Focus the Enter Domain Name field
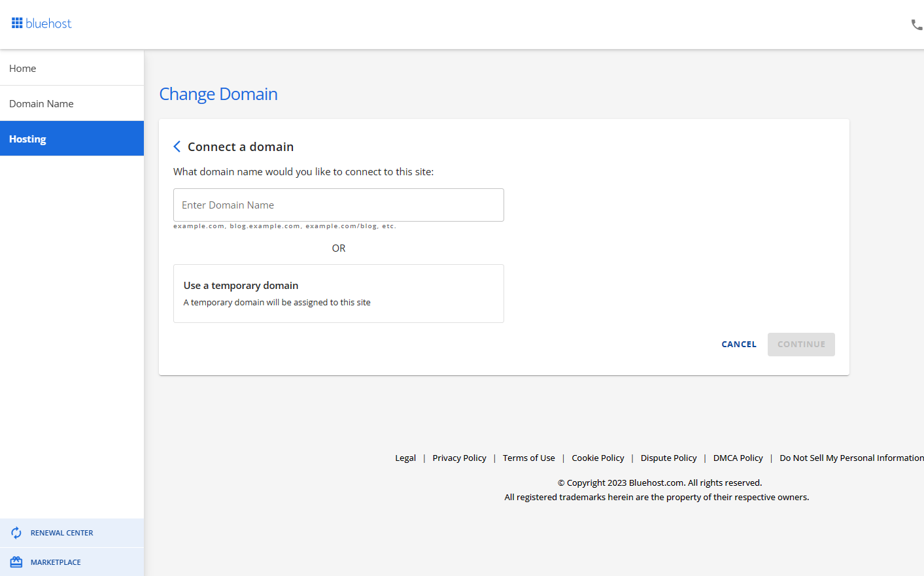 pyautogui.click(x=339, y=205)
